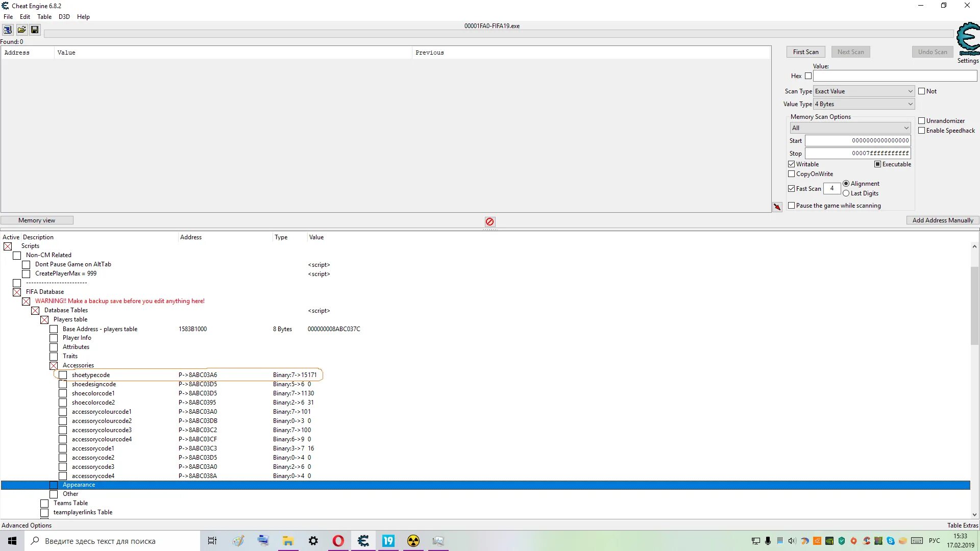Open the Value Type dropdown

[x=863, y=104]
